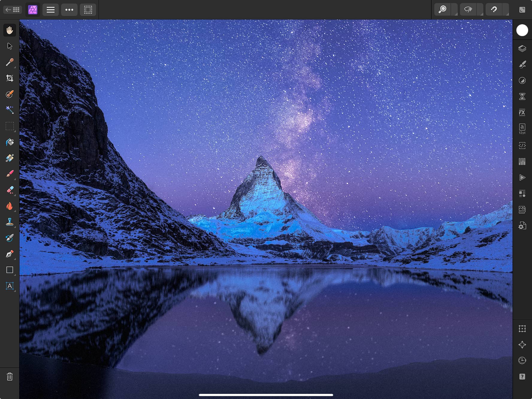The image size is (532, 399).
Task: Select the Pen tool
Action: 10,254
